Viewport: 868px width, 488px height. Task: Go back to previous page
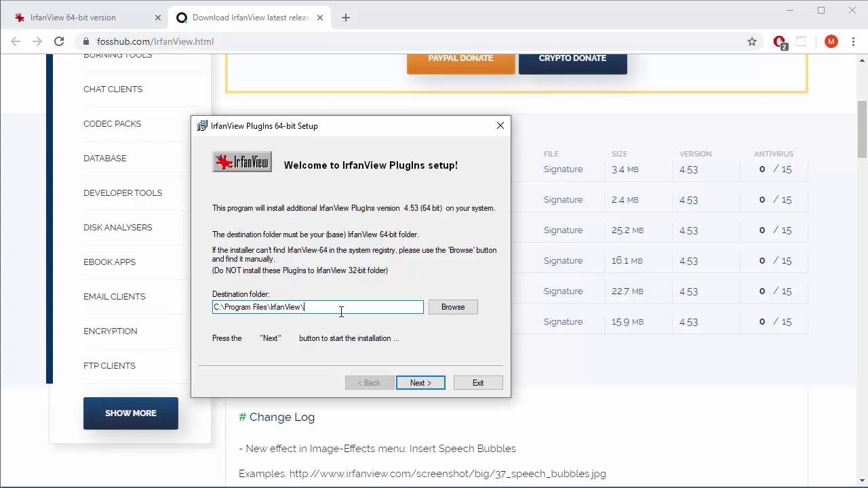tap(16, 41)
